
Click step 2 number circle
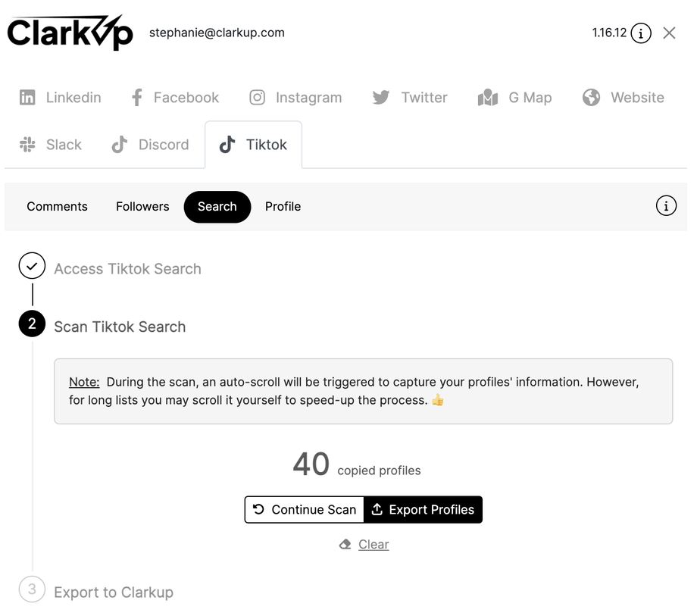click(x=32, y=324)
